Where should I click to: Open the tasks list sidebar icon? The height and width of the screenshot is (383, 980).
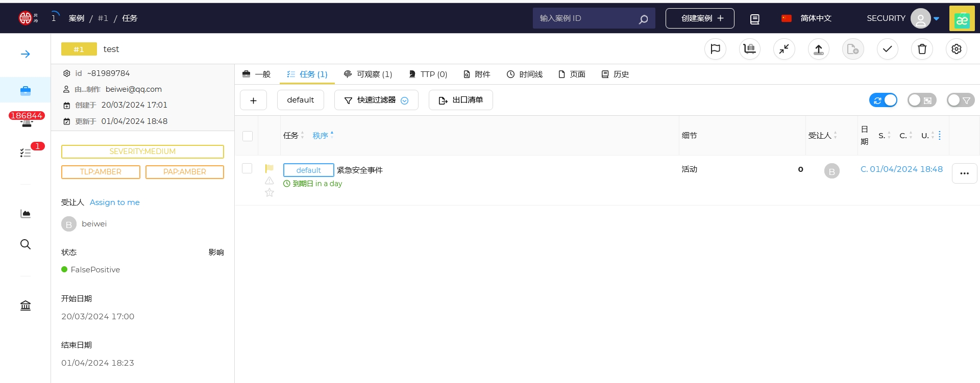pos(26,152)
